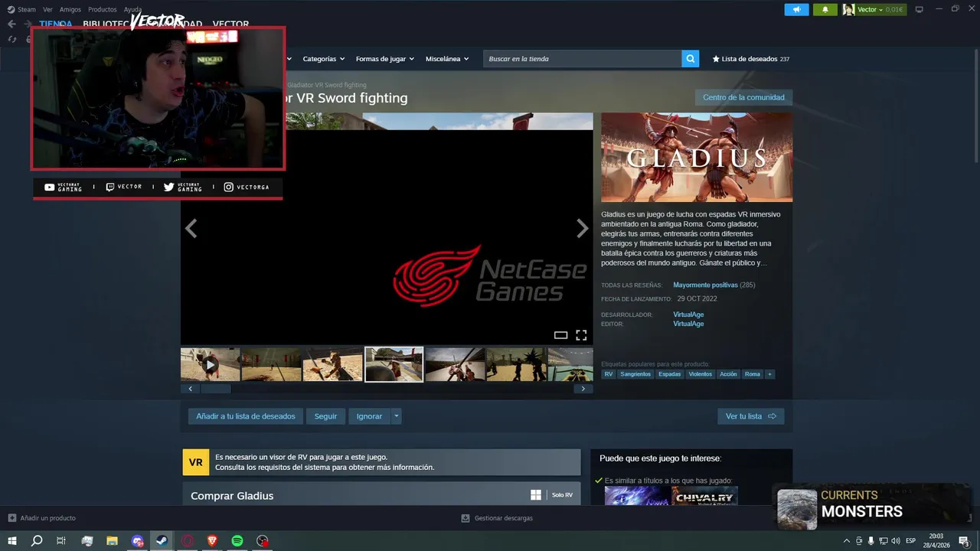The width and height of the screenshot is (980, 551).
Task: Select the highlighted fourth thumbnail
Action: (x=394, y=364)
